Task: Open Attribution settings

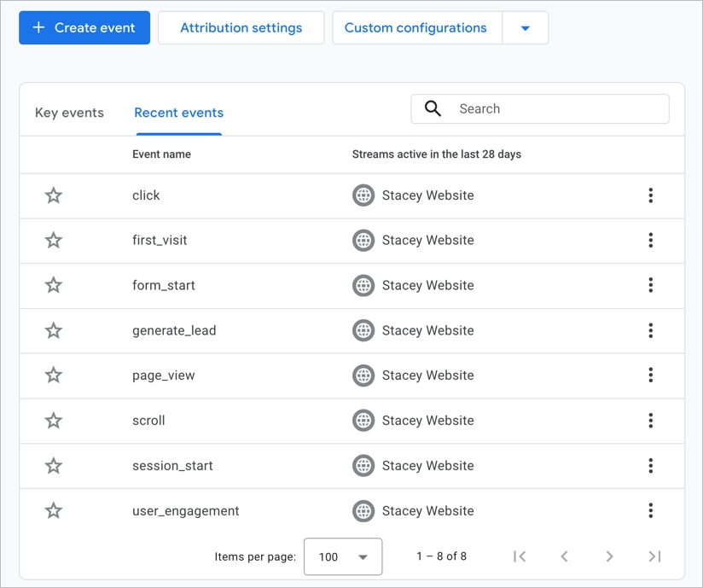Action: click(x=241, y=28)
